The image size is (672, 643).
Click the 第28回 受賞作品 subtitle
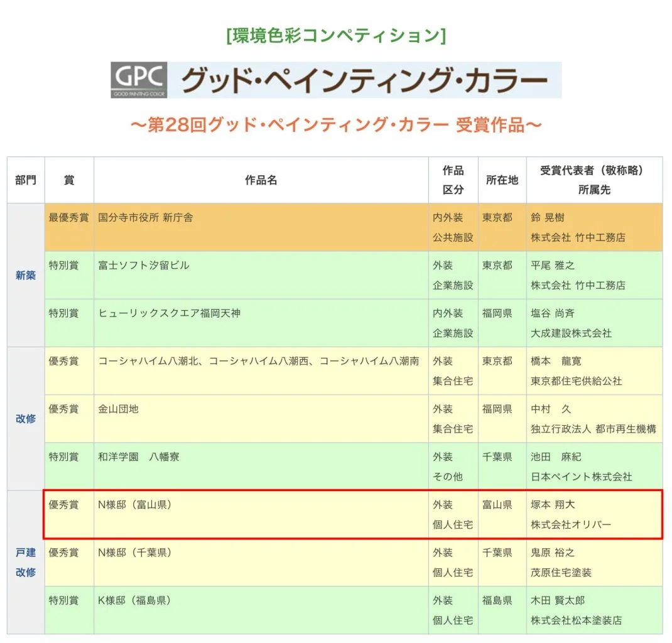335,124
